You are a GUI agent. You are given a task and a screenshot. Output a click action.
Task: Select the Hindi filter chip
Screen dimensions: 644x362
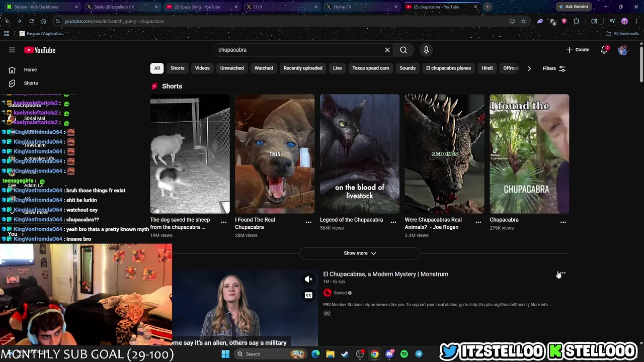point(487,68)
